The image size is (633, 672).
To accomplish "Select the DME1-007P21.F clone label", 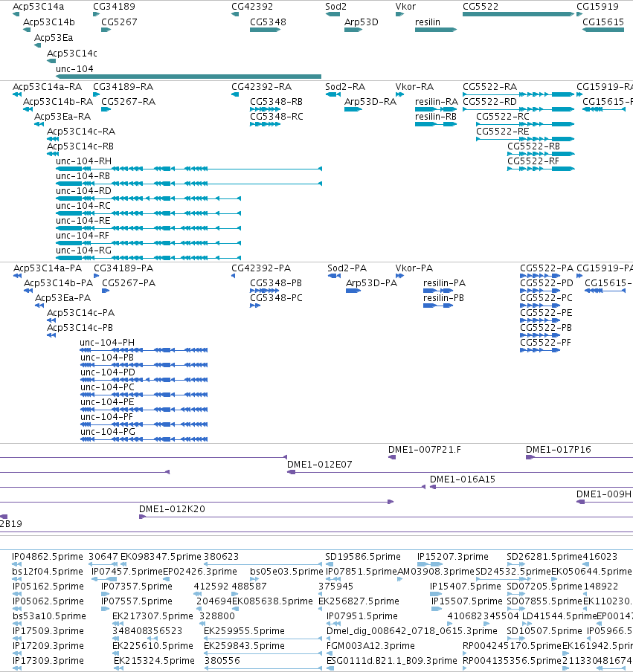I will coord(425,450).
